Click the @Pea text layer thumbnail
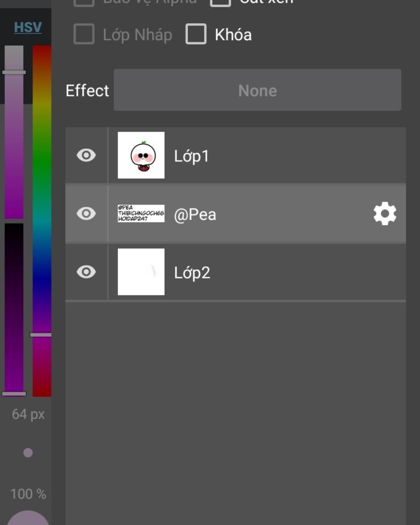Viewport: 420px width, 525px height. (x=141, y=214)
